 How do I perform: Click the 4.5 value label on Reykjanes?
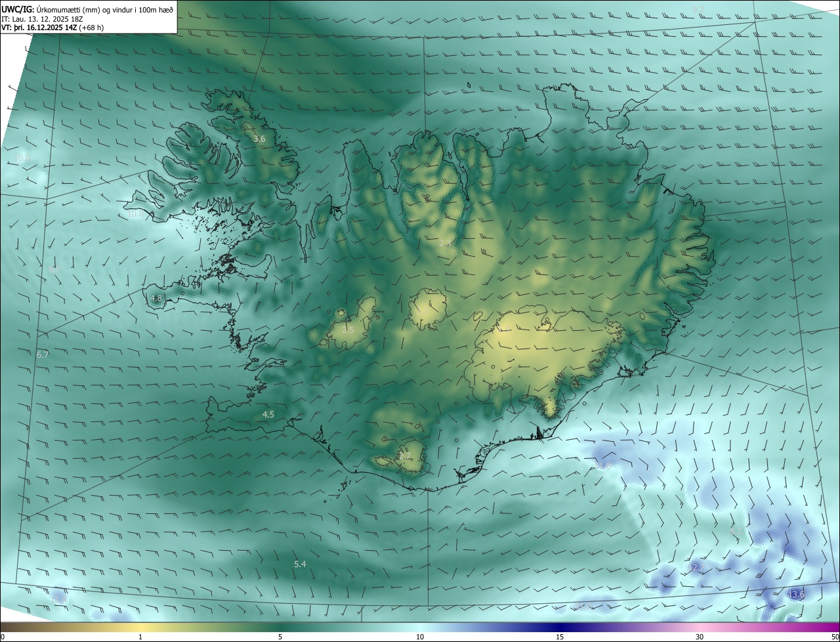268,414
